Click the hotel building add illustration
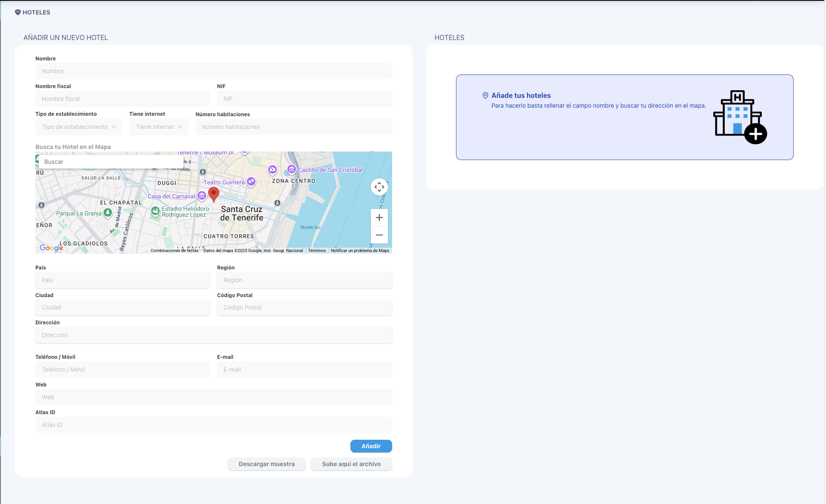 740,117
